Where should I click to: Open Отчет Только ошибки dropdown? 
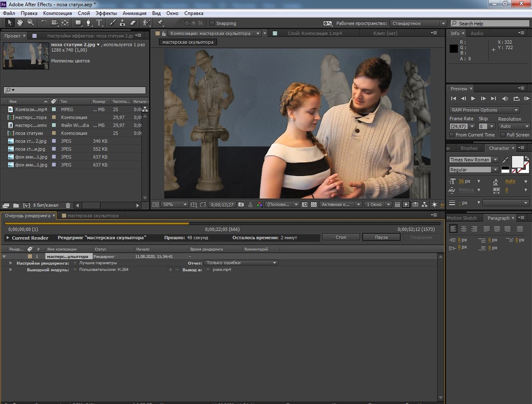(x=241, y=263)
